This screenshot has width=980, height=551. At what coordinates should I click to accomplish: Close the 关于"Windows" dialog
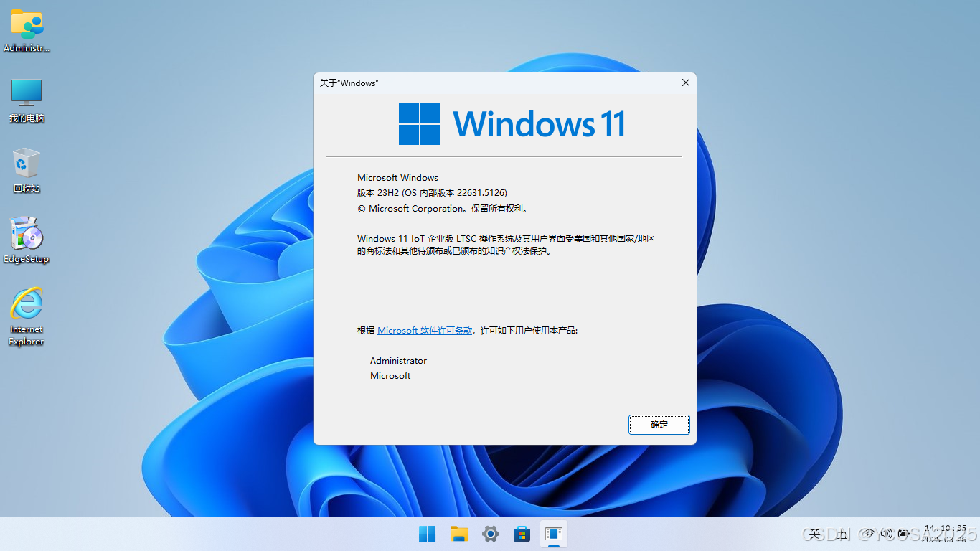[x=685, y=83]
